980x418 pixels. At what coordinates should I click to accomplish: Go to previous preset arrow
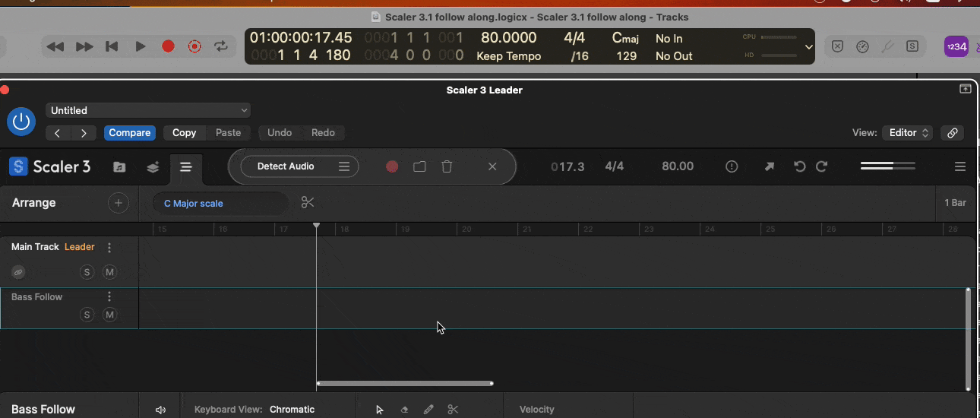[58, 133]
